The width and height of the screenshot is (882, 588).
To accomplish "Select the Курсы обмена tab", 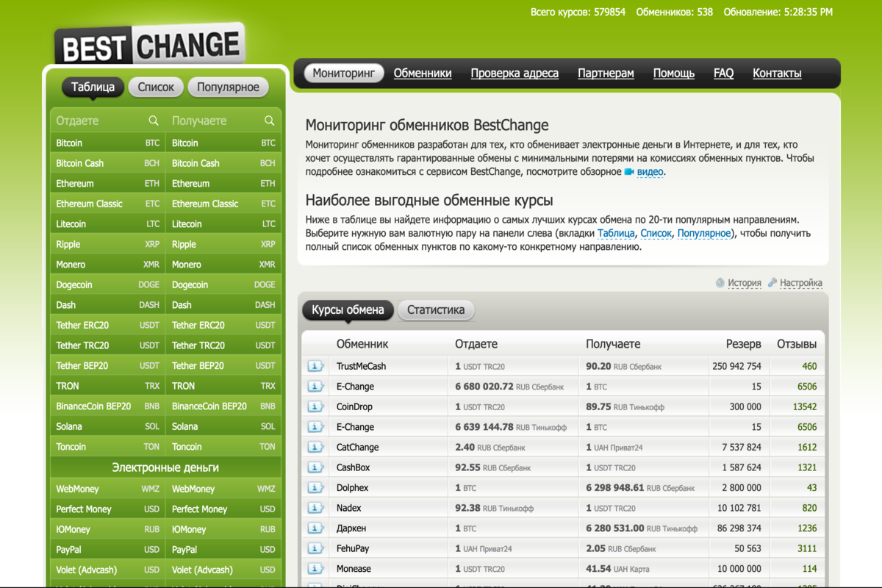I will [348, 309].
